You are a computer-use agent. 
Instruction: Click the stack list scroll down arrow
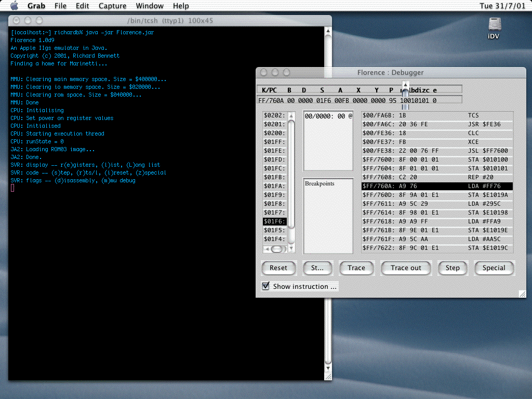click(291, 248)
